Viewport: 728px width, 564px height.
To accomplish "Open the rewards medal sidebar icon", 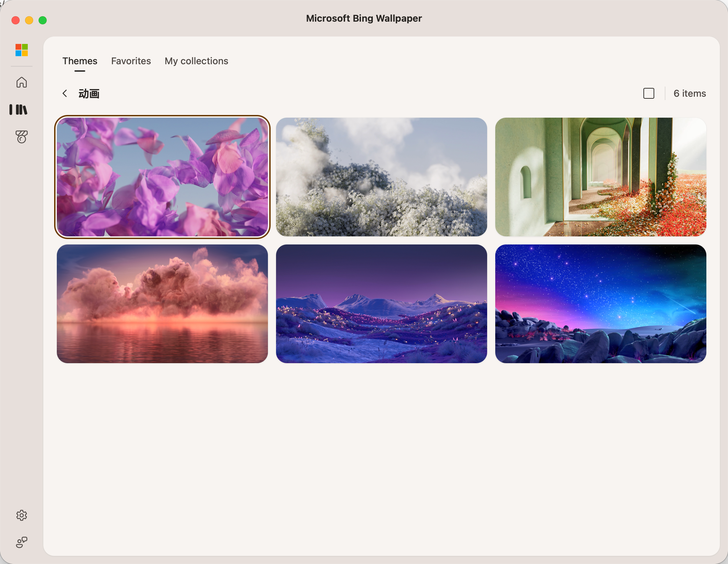I will 22,137.
